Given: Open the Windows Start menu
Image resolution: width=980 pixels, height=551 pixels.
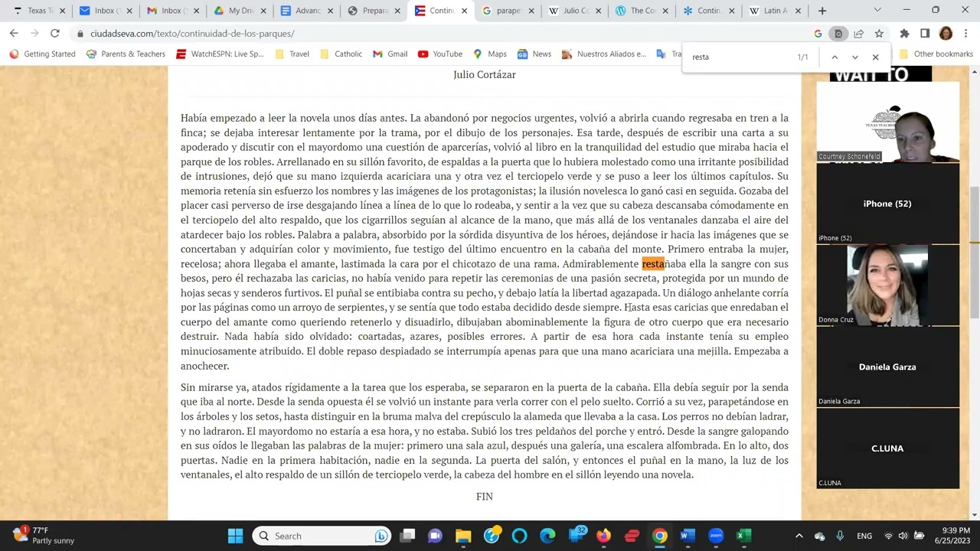Looking at the screenshot, I should pos(235,536).
